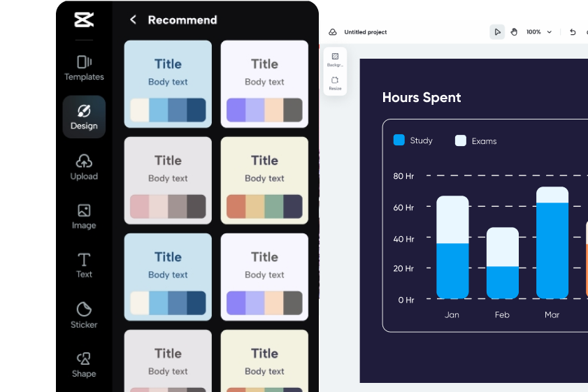Go back from the Recommend panel

point(133,20)
